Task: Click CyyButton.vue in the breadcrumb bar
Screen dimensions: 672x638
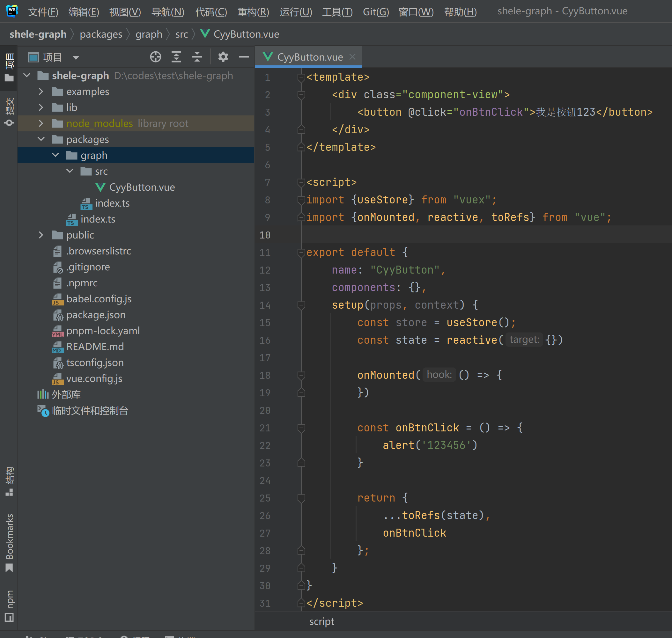Action: [240, 34]
